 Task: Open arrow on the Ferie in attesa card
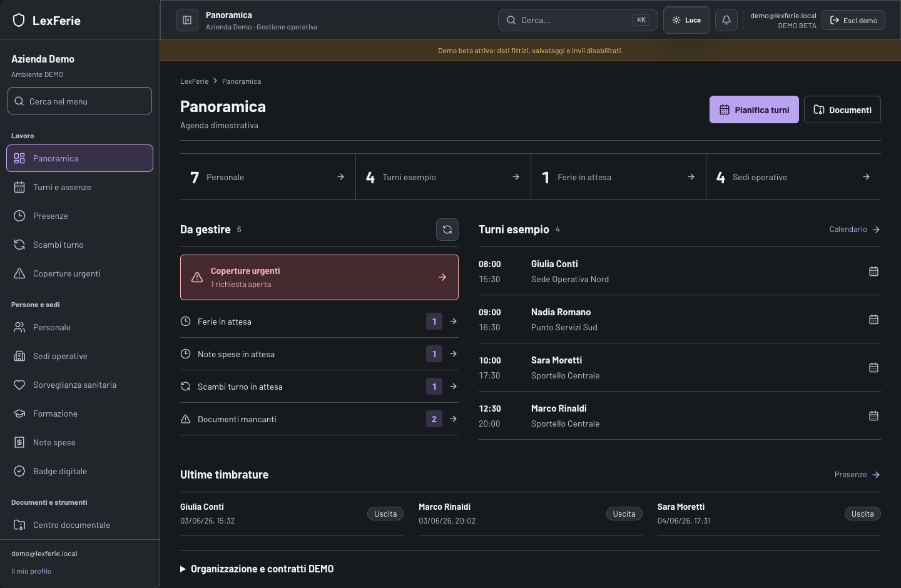point(691,177)
